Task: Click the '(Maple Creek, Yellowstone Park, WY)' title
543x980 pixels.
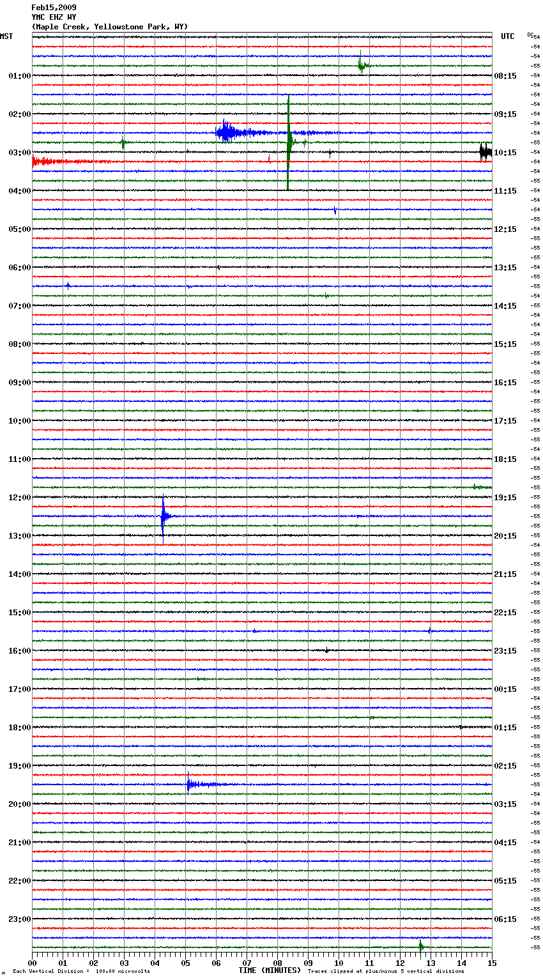Action: pyautogui.click(x=110, y=27)
